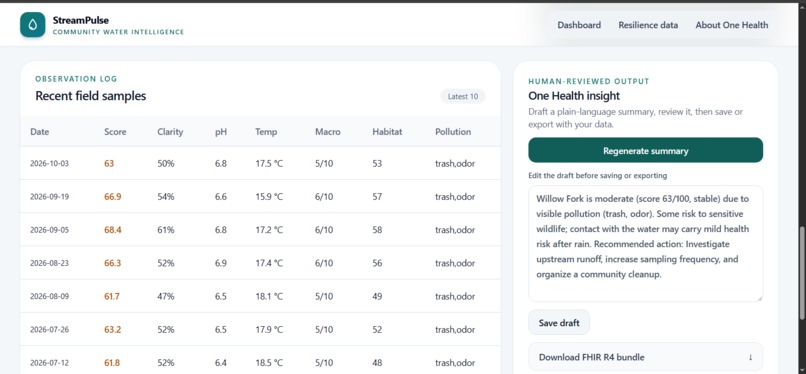Select the 2026-09-05 date cell
806x374 pixels.
(49, 230)
